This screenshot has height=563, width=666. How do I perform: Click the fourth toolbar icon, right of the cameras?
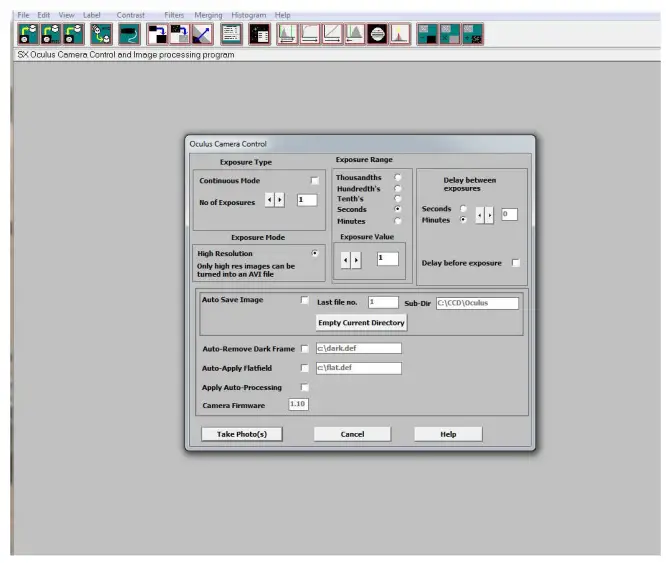coord(100,35)
